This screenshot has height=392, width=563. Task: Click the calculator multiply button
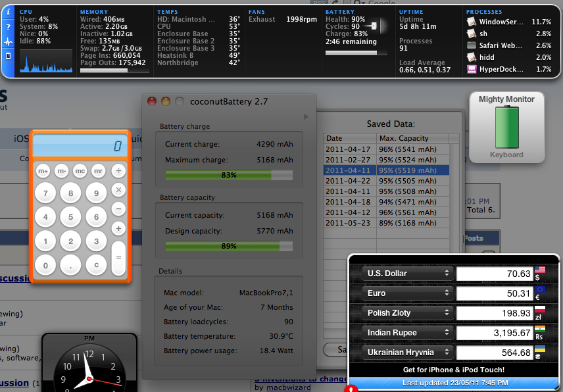click(118, 189)
